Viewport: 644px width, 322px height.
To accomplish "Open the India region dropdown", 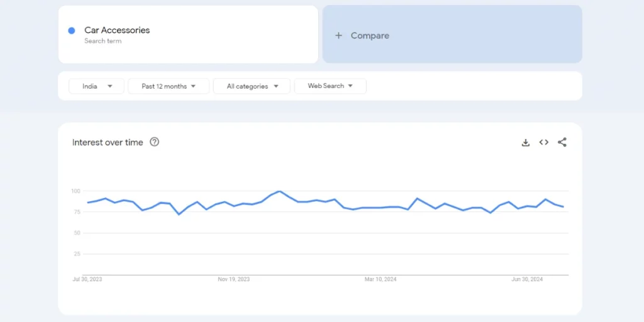I will point(96,86).
